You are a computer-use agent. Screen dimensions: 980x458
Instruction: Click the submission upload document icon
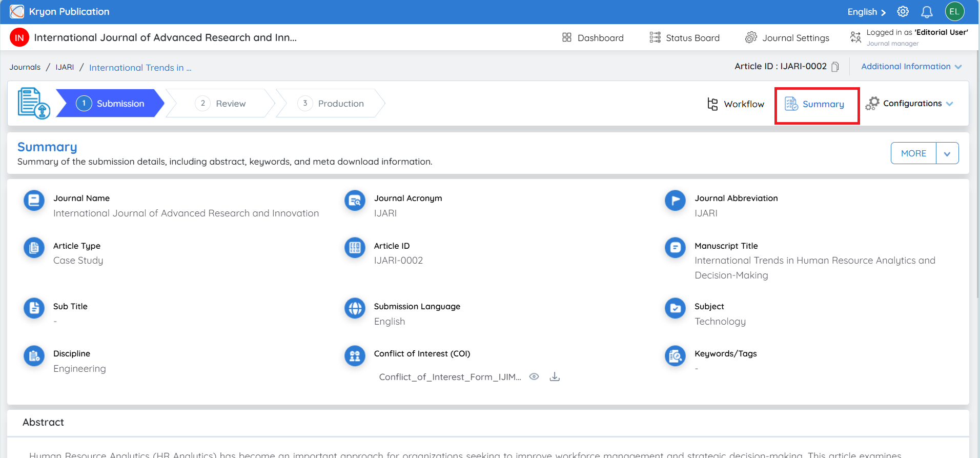click(x=34, y=103)
